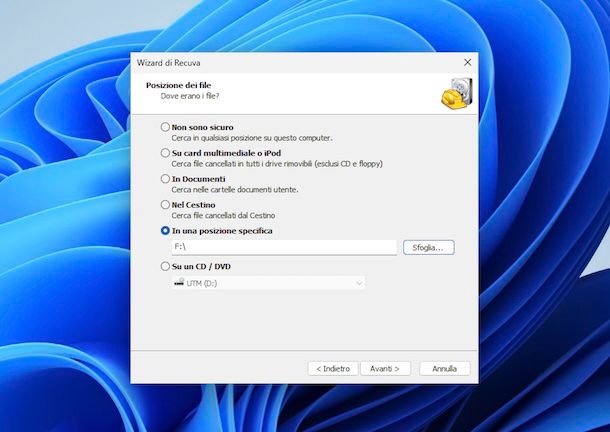Viewport: 610px width, 432px height.
Task: Choose the 'Su un CD / DVD' option
Action: [165, 266]
